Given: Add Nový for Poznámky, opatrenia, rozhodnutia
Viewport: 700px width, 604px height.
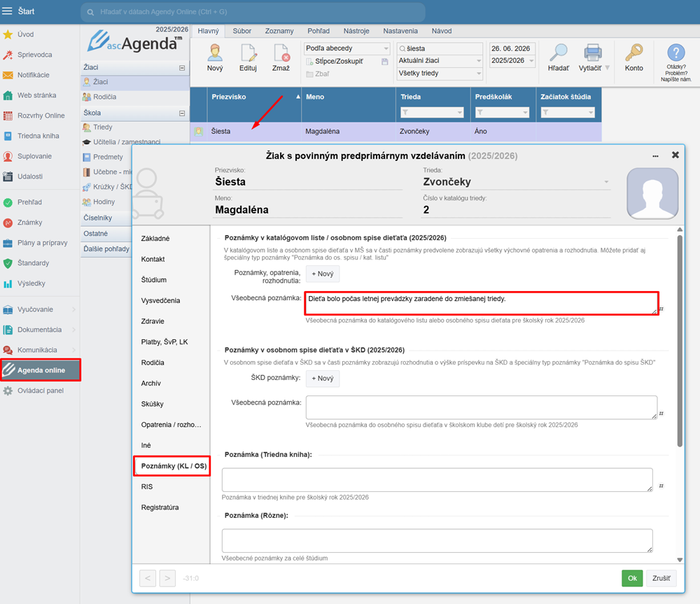Looking at the screenshot, I should coord(322,274).
